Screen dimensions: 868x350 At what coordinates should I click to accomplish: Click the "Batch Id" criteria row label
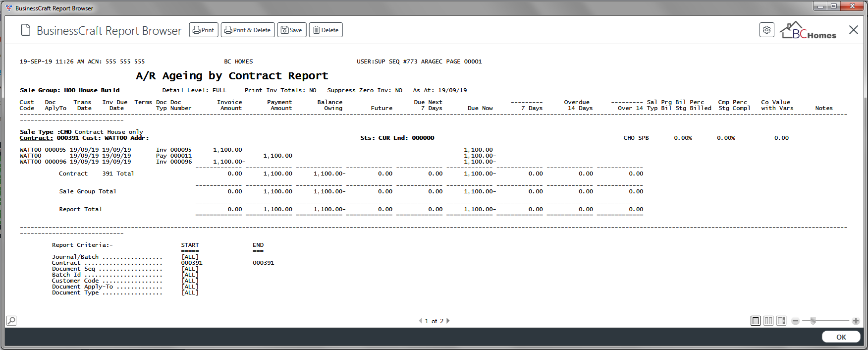[66, 275]
